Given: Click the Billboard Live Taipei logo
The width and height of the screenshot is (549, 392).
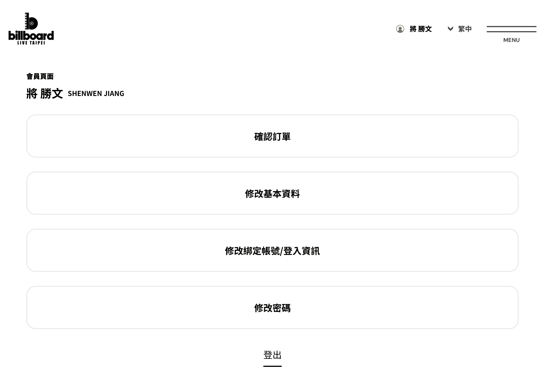Looking at the screenshot, I should pyautogui.click(x=31, y=29).
